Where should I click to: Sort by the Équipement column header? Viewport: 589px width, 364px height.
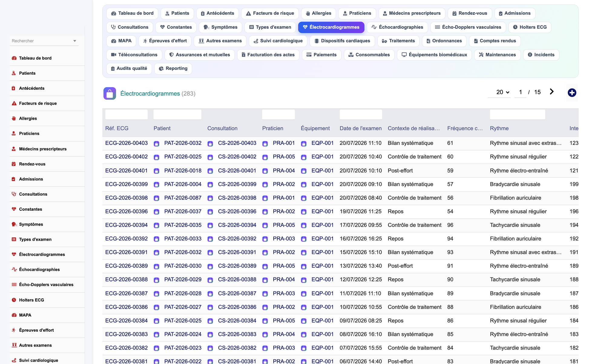click(x=315, y=128)
